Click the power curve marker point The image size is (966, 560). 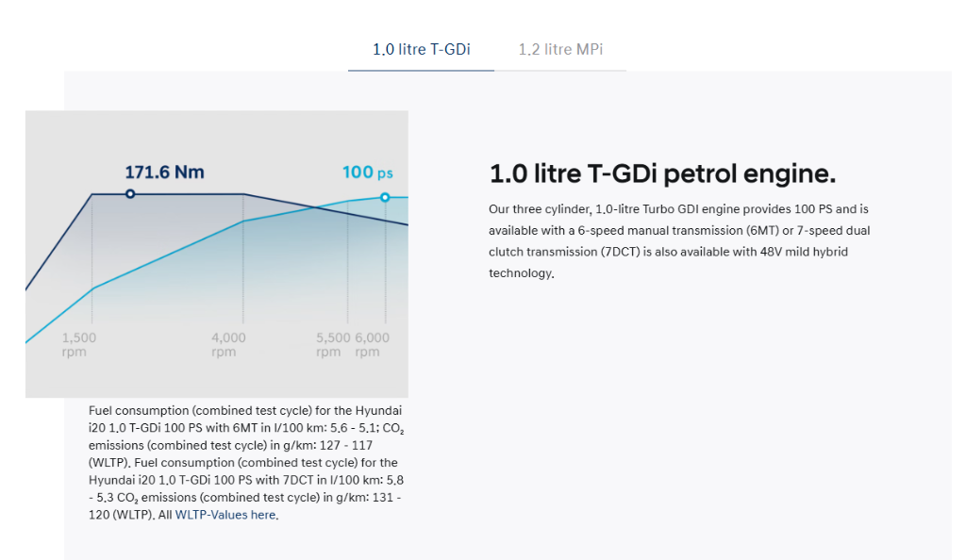pyautogui.click(x=385, y=198)
